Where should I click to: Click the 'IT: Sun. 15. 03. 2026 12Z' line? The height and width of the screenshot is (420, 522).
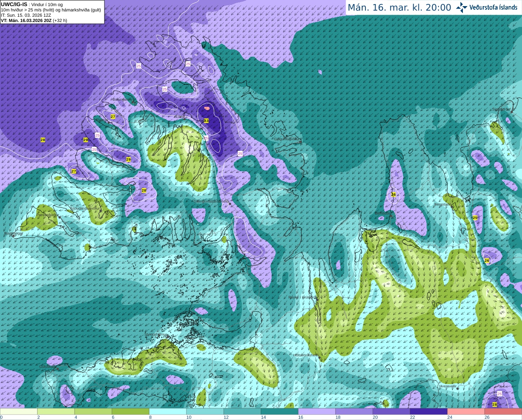click(26, 15)
